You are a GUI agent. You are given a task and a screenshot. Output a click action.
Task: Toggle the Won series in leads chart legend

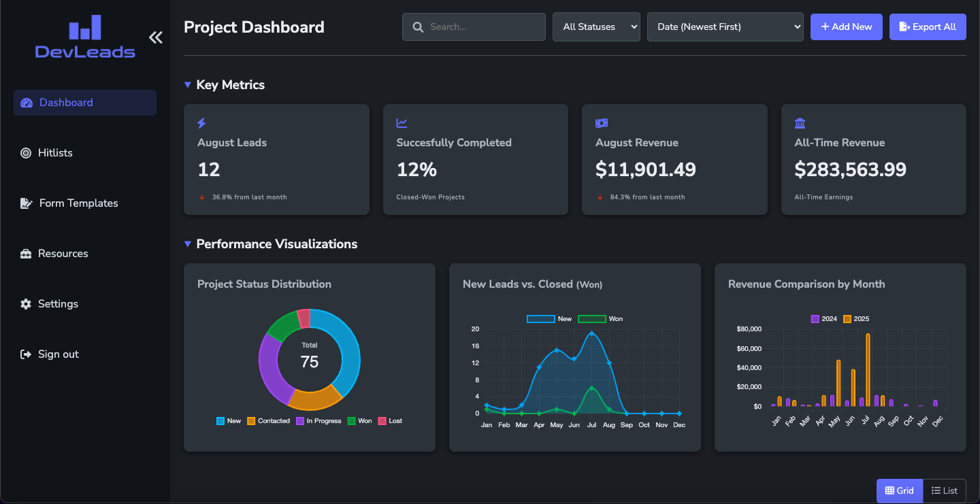[600, 319]
